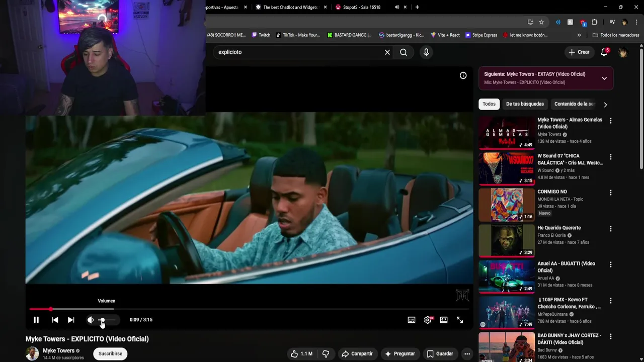
Task: Switch to The best ChatBot and Widgets tab
Action: 292,7
